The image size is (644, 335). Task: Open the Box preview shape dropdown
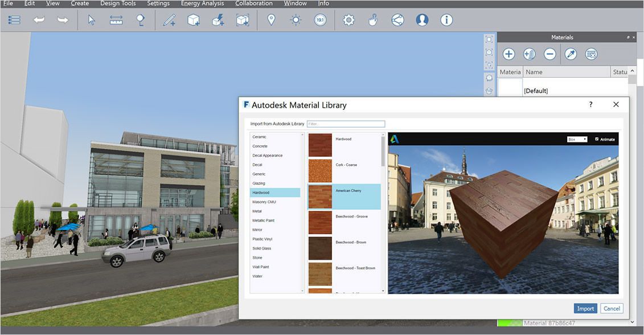coord(576,138)
